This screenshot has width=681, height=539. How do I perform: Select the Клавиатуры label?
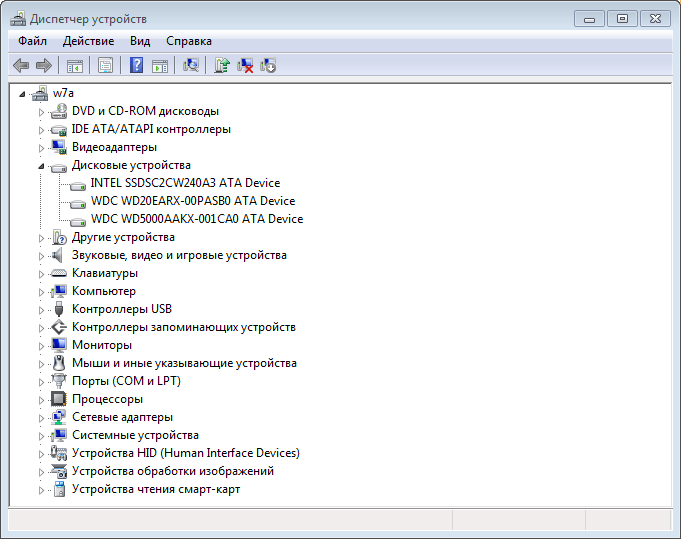(105, 273)
